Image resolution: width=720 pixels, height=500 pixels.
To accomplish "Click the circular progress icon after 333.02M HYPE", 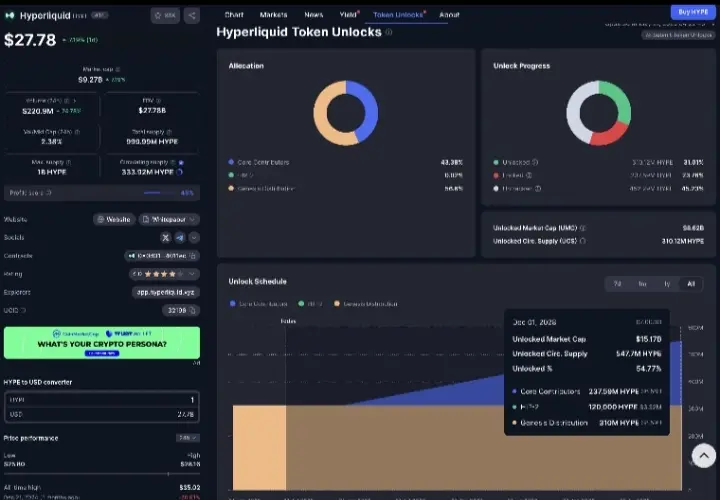I will [x=180, y=172].
